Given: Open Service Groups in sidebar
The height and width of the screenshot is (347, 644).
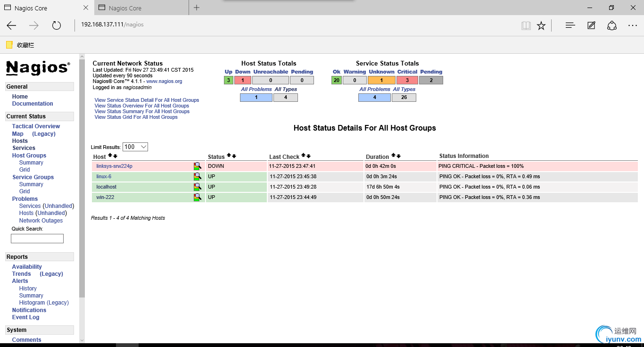Looking at the screenshot, I should click(33, 177).
